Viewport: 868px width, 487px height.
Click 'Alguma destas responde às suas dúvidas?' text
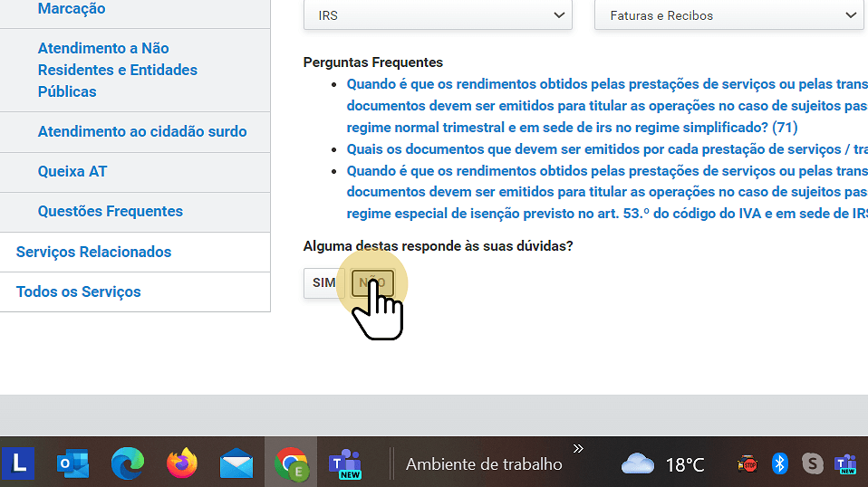438,246
